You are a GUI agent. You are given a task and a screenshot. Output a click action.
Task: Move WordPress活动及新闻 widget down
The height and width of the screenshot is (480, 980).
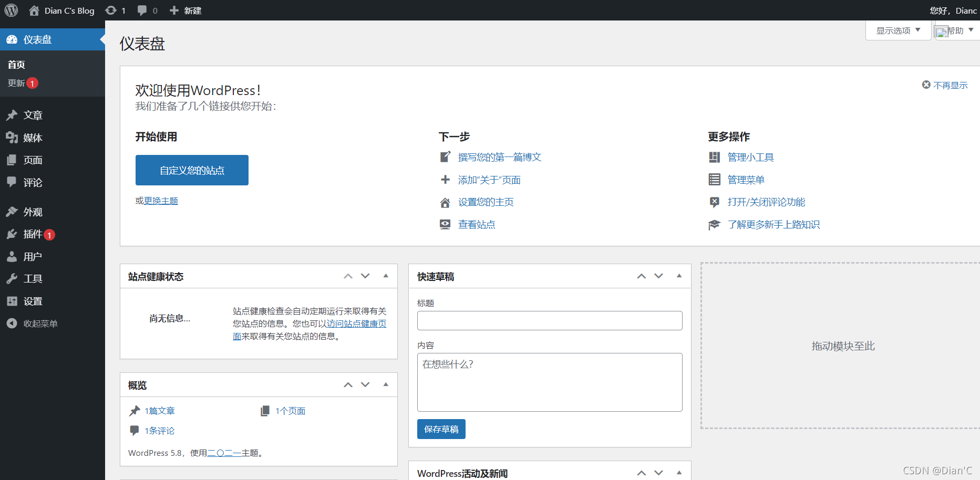pos(658,473)
